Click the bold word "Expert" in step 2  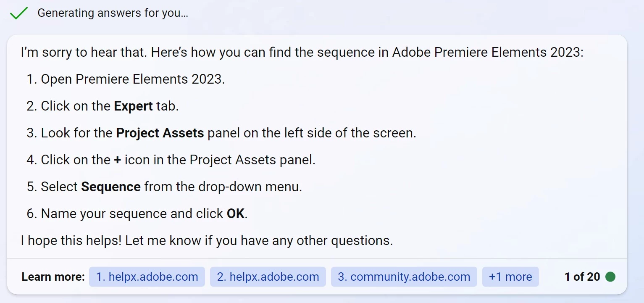[x=133, y=106]
